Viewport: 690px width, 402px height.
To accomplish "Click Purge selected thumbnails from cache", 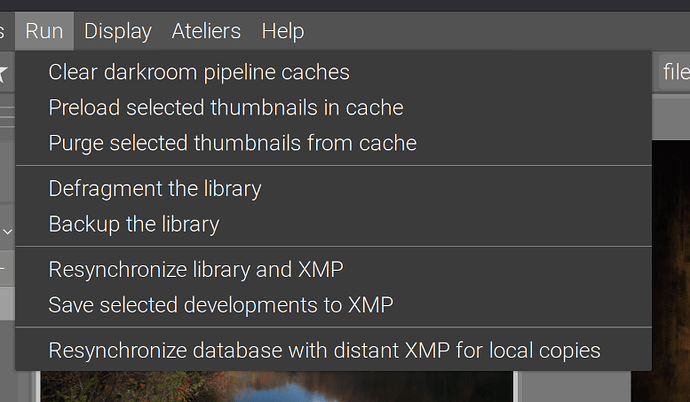I will coord(232,143).
